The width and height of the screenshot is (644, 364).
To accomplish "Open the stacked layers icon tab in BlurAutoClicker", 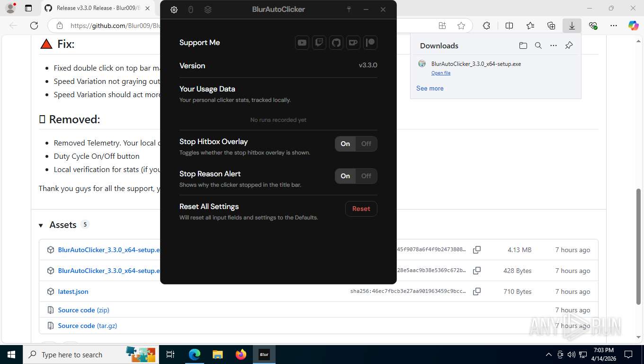I will tap(208, 9).
